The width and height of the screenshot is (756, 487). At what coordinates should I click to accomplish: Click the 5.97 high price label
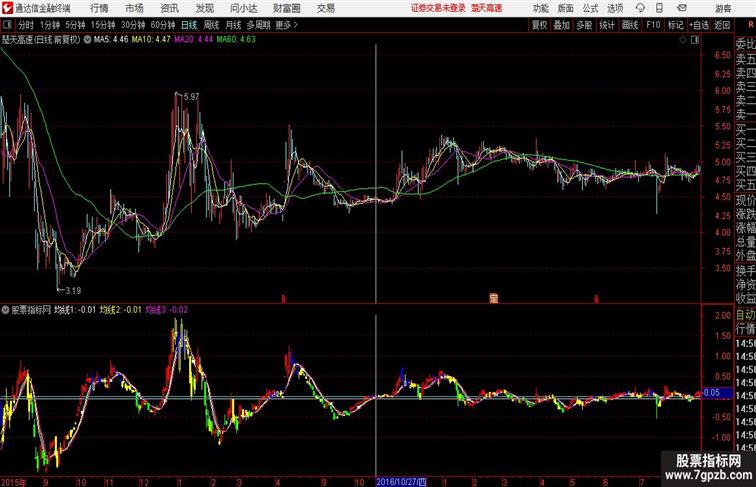pyautogui.click(x=191, y=96)
